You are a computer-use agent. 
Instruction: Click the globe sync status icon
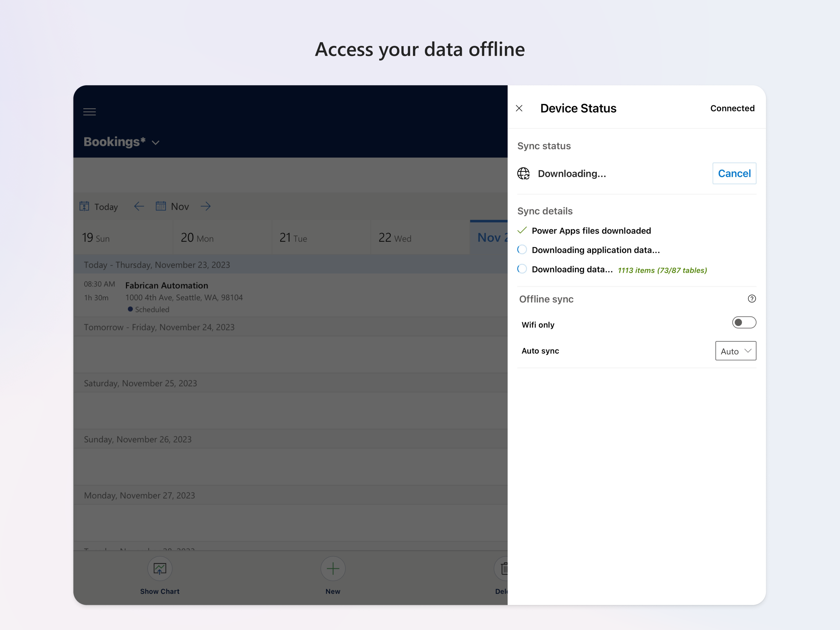click(x=523, y=173)
